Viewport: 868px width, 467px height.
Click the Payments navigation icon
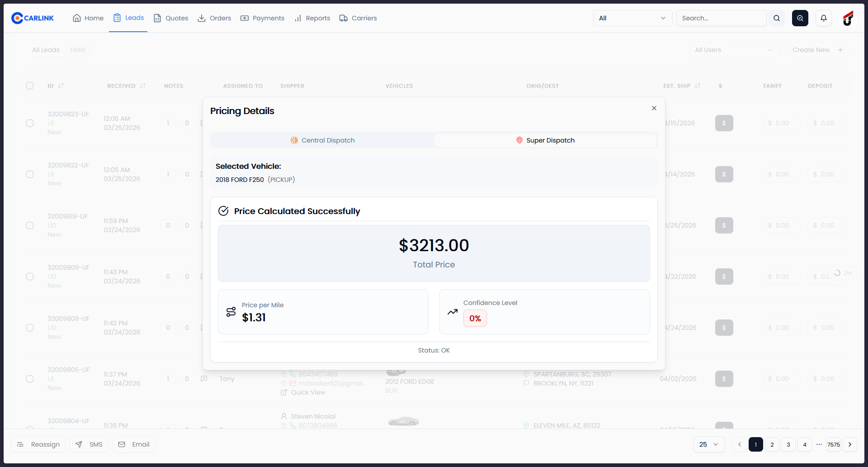245,18
